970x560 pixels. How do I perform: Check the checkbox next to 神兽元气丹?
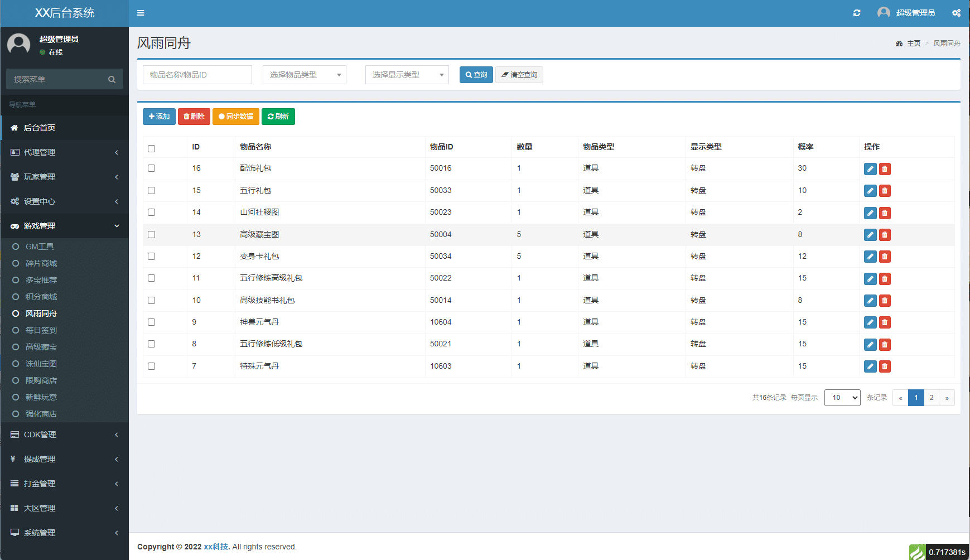pos(151,322)
